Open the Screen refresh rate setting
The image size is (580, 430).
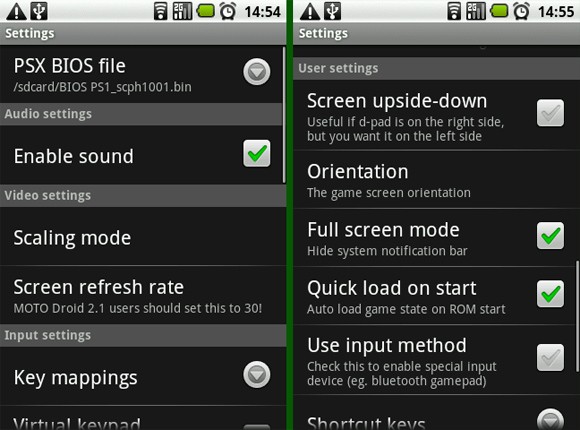143,295
